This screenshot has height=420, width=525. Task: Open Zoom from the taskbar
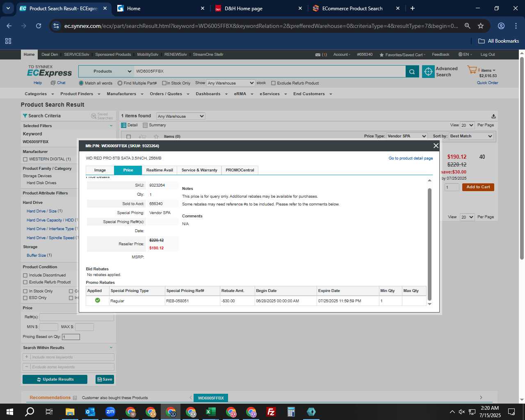point(110,412)
